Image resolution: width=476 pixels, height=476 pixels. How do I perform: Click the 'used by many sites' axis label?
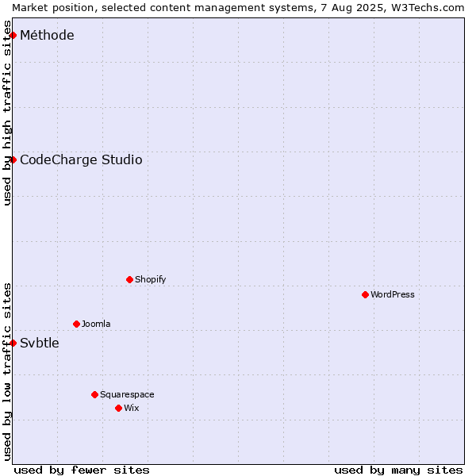point(398,470)
